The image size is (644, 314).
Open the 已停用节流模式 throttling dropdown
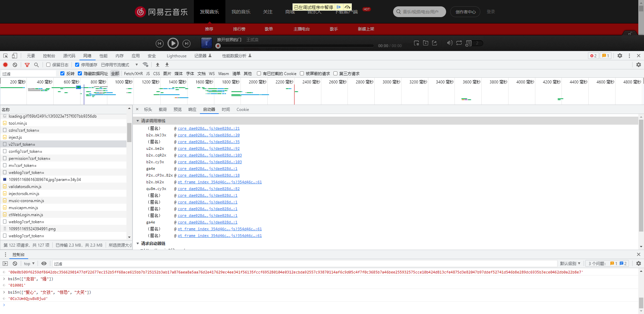tap(119, 65)
